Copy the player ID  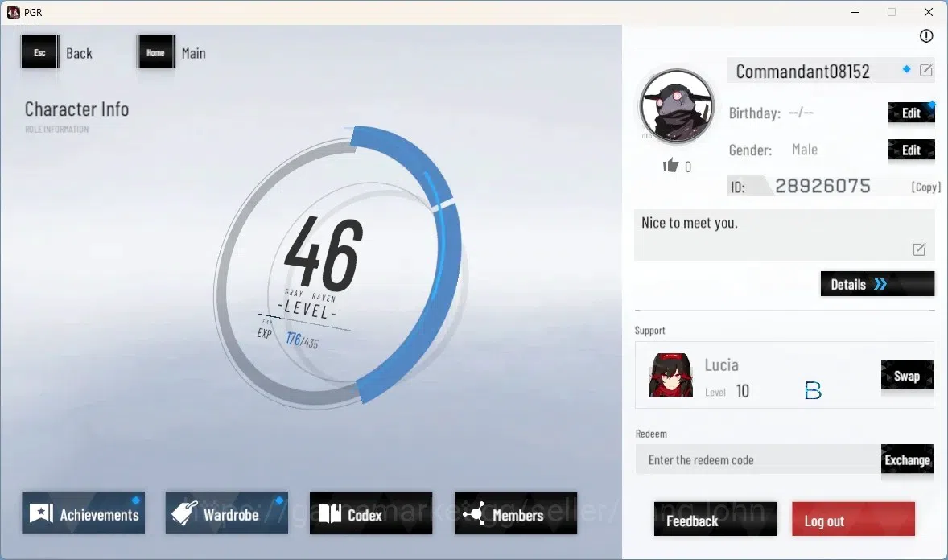925,187
